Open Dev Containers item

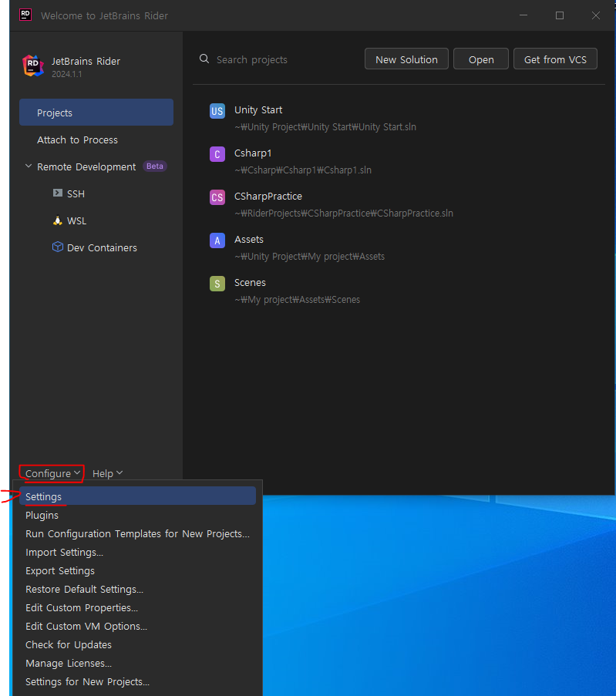click(x=96, y=247)
